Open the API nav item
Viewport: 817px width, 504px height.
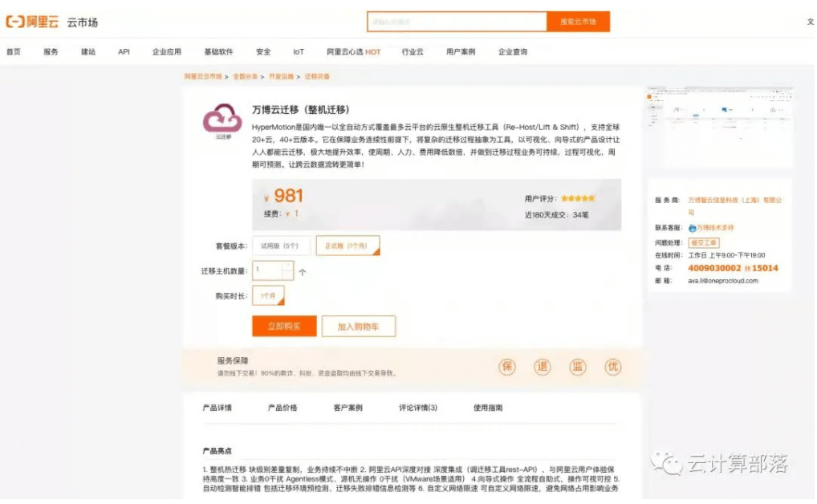tap(124, 51)
